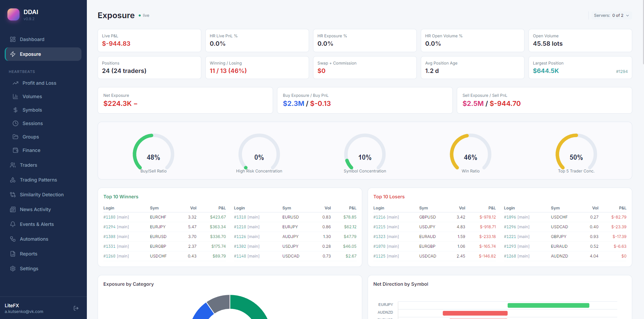This screenshot has width=644, height=319.
Task: Click the Exposure lightning bolt icon
Action: [x=13, y=54]
